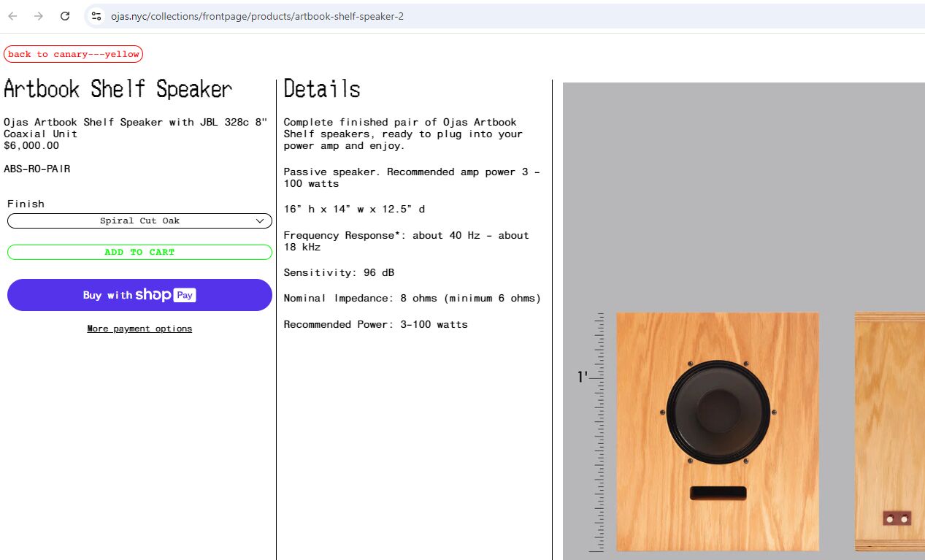This screenshot has width=925, height=560.
Task: Click the $6,000.00 price
Action: pyautogui.click(x=31, y=145)
